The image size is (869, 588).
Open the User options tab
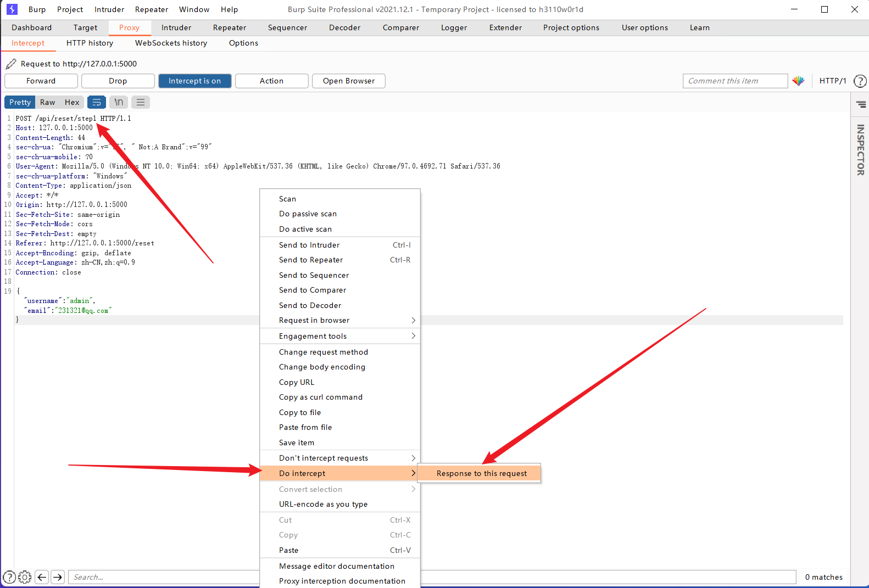[x=645, y=27]
